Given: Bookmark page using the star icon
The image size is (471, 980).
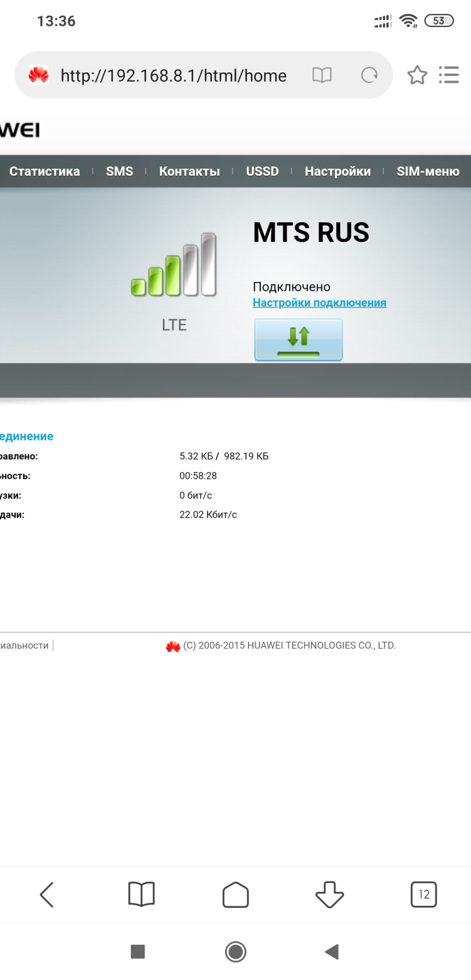Looking at the screenshot, I should pos(417,75).
